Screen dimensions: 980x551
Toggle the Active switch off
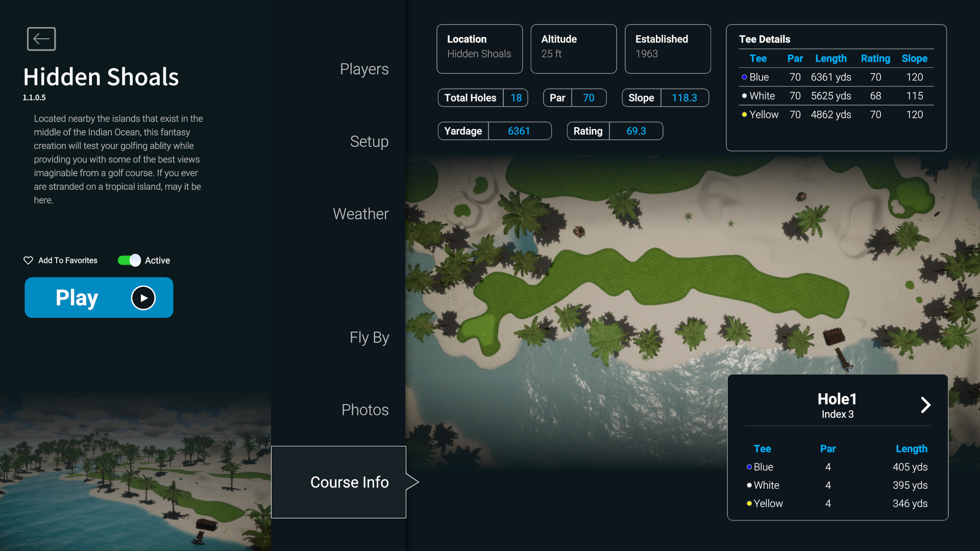(129, 260)
